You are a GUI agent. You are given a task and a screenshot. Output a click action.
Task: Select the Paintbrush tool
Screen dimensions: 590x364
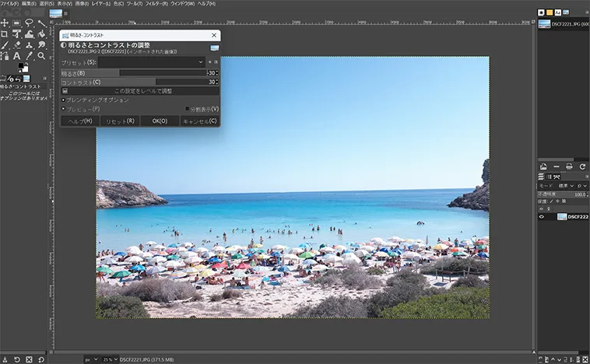tap(5, 45)
